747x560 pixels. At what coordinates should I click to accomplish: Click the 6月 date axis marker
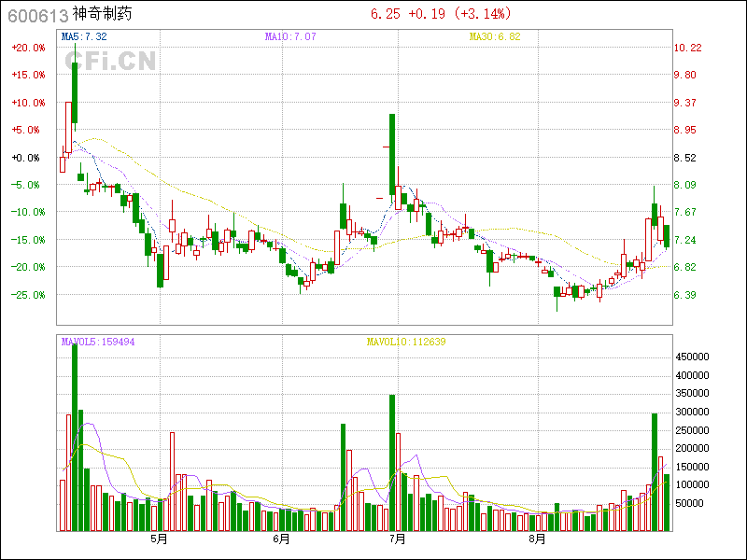pos(281,539)
